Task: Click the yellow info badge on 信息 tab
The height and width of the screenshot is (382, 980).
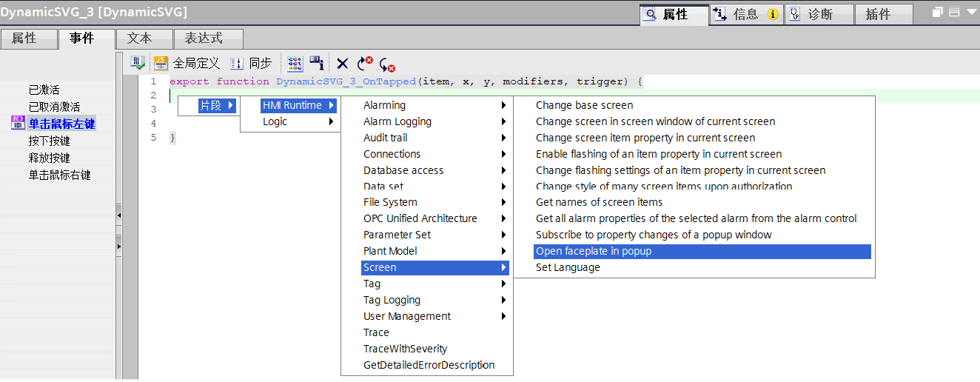Action: tap(773, 14)
